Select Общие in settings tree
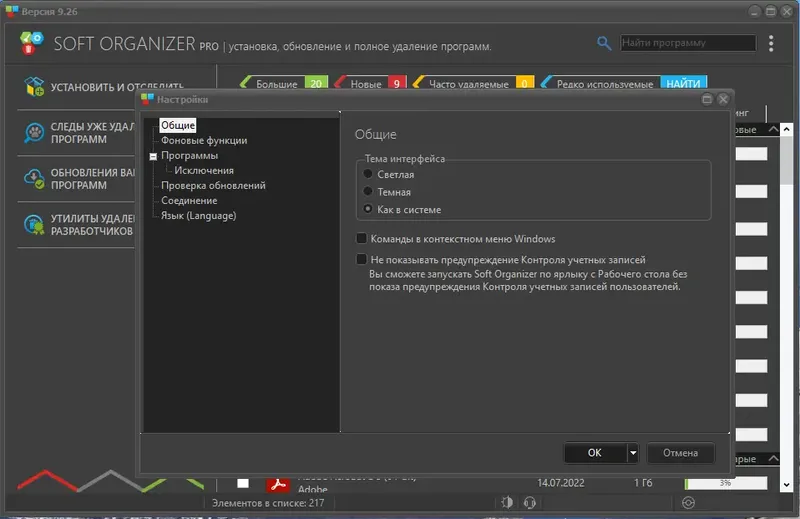Viewport: 800px width, 519px height. (x=178, y=125)
